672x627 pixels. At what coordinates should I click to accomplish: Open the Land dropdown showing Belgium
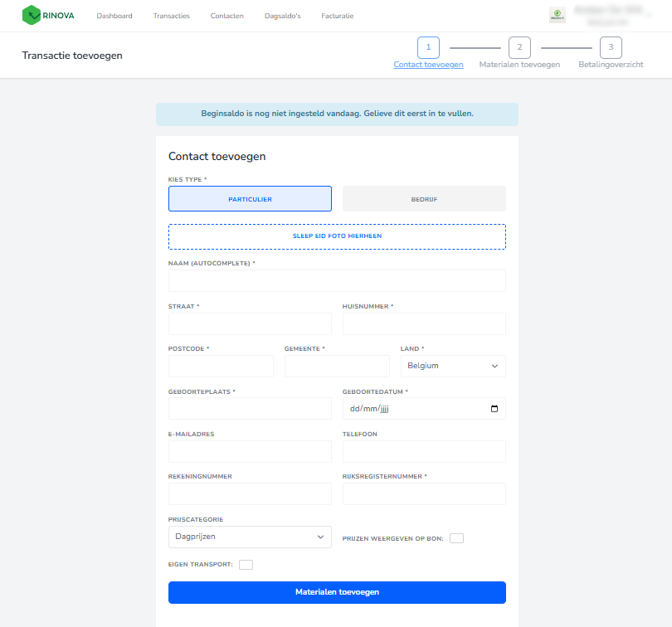452,366
